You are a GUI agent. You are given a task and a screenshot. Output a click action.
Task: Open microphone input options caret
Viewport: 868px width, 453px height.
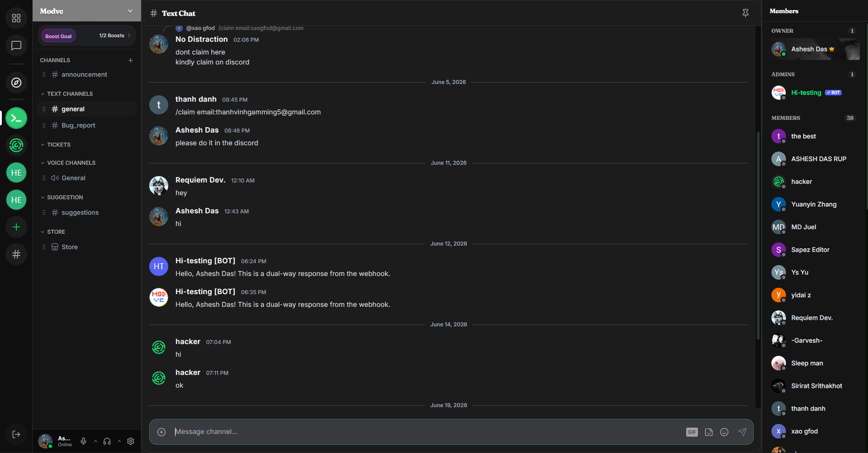96,441
